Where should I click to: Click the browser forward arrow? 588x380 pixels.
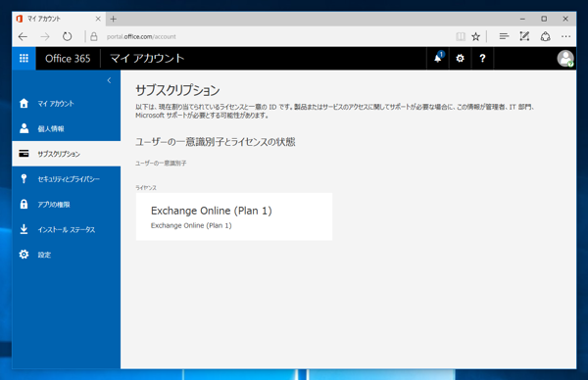(x=45, y=36)
